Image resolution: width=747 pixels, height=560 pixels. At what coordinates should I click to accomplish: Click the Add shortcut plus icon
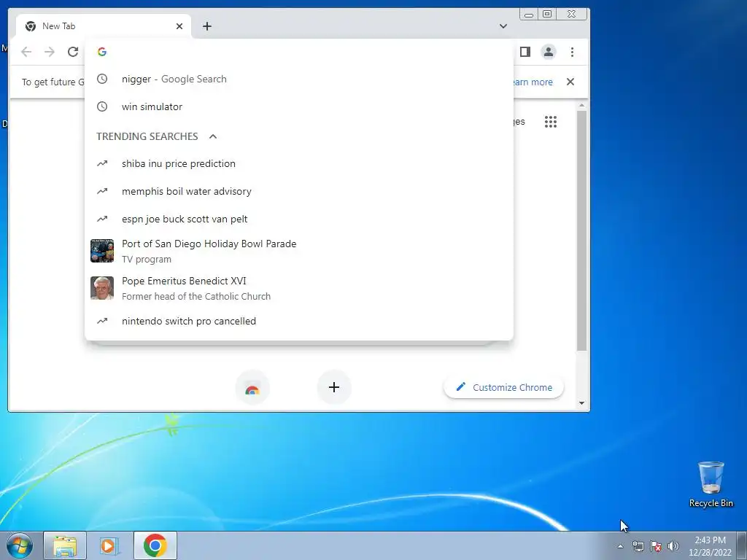tap(334, 387)
